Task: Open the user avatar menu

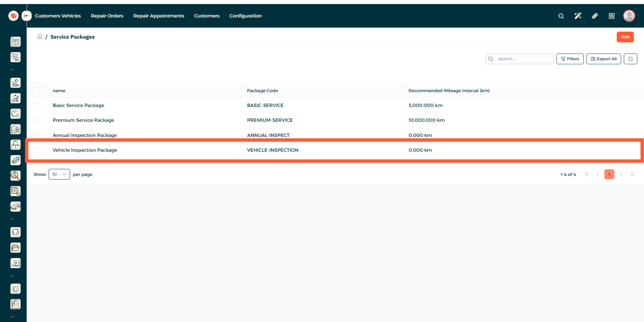Action: pos(629,16)
